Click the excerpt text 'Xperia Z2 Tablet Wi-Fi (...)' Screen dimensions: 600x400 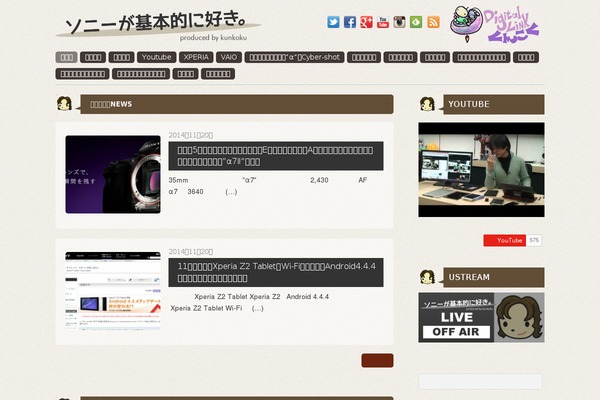pos(217,308)
